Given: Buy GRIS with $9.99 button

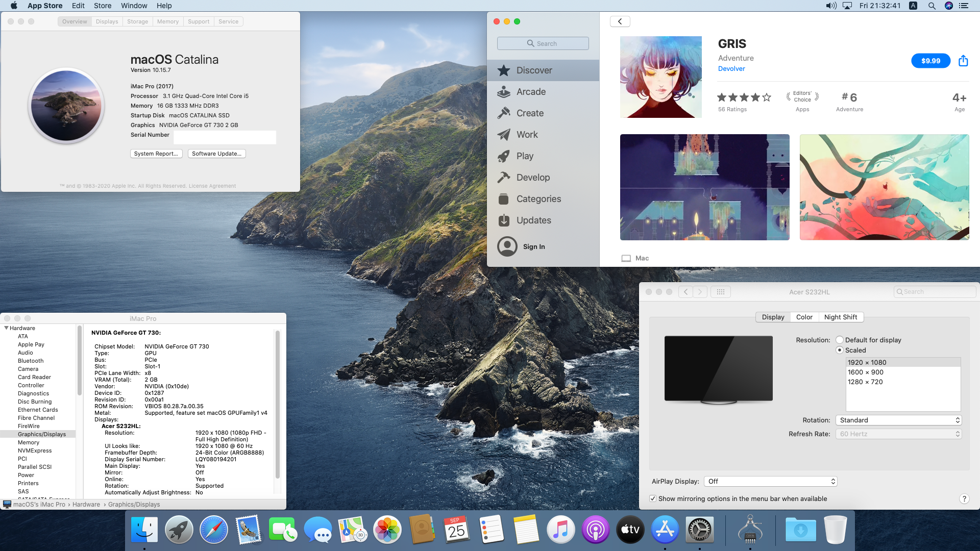Looking at the screenshot, I should [x=931, y=61].
